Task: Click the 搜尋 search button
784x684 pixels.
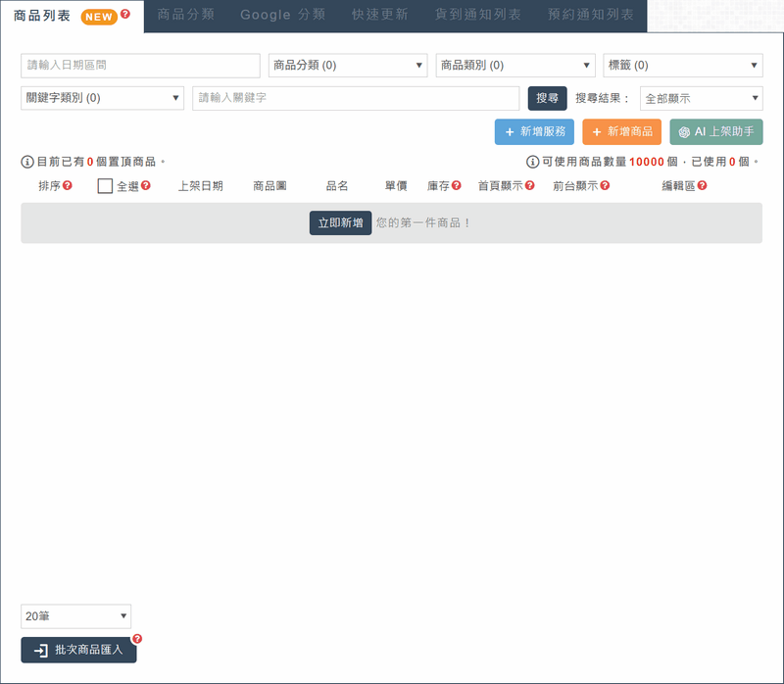Action: (547, 98)
